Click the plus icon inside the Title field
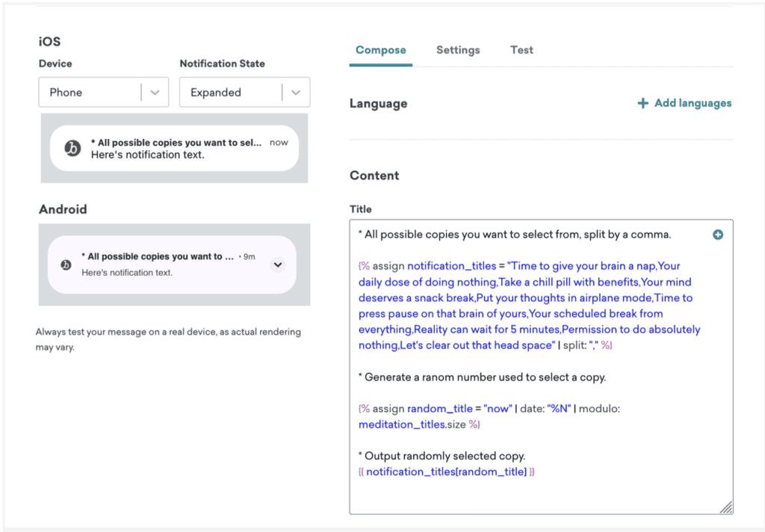The width and height of the screenshot is (765, 532). coord(718,235)
